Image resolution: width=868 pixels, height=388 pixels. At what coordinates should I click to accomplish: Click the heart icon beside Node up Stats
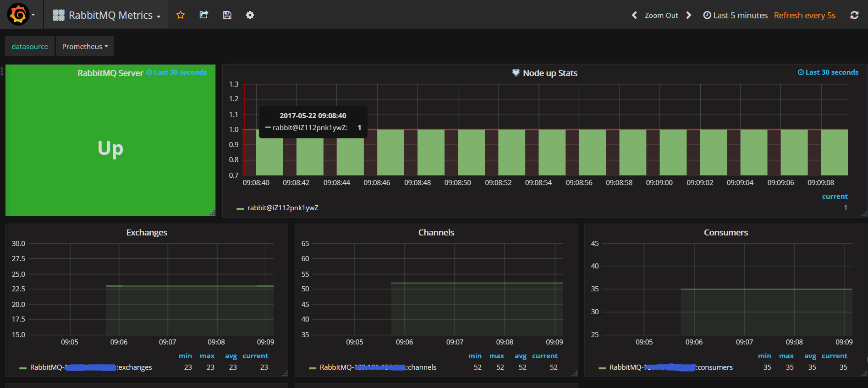click(516, 73)
